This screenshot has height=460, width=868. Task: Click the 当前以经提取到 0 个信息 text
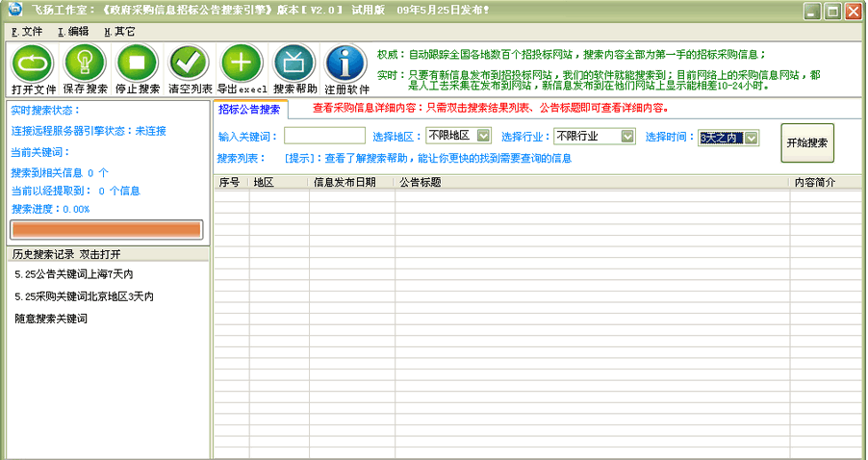pos(76,191)
